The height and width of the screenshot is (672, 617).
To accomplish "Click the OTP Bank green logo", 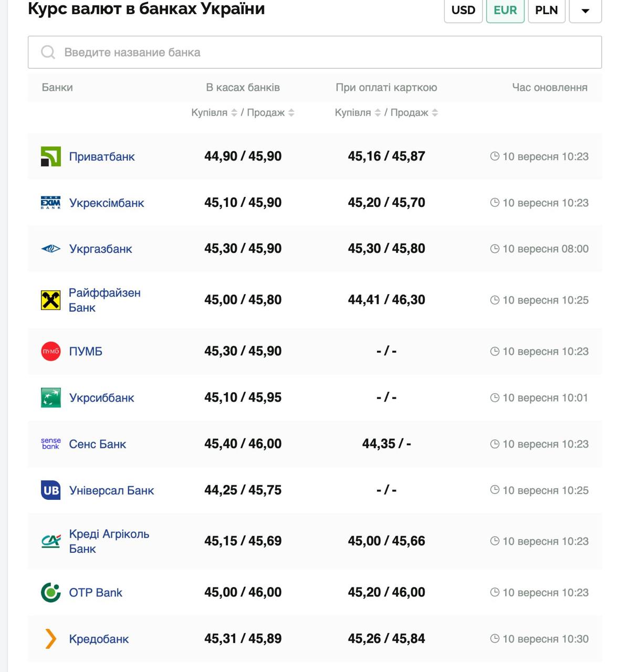I will (51, 593).
